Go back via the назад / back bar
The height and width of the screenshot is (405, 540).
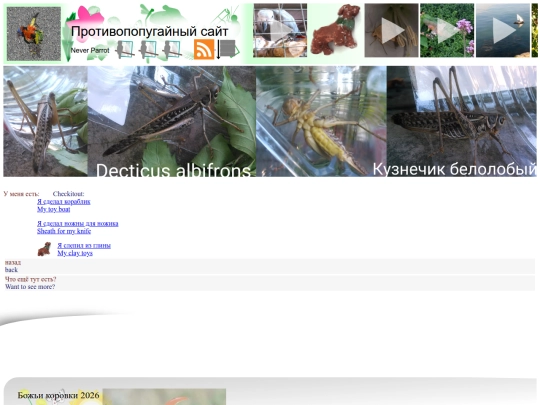tap(270, 266)
